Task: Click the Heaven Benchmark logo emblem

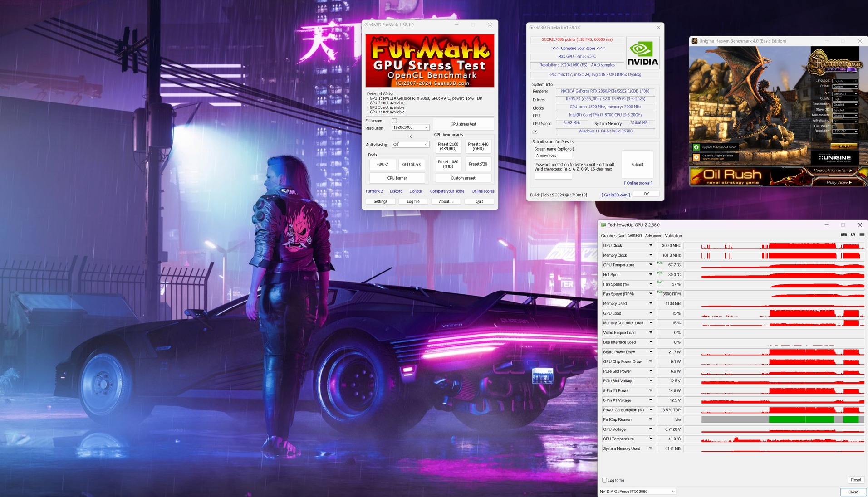Action: click(835, 63)
